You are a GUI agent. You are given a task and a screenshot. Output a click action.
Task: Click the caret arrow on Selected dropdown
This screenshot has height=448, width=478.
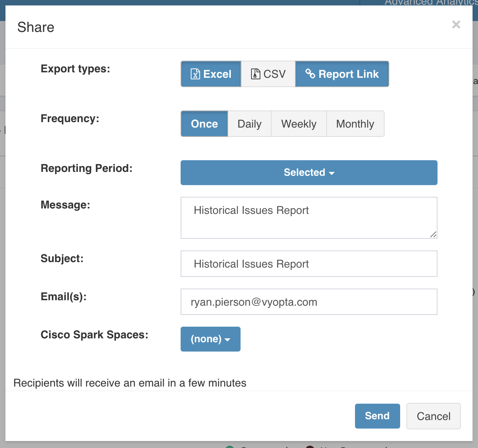332,173
